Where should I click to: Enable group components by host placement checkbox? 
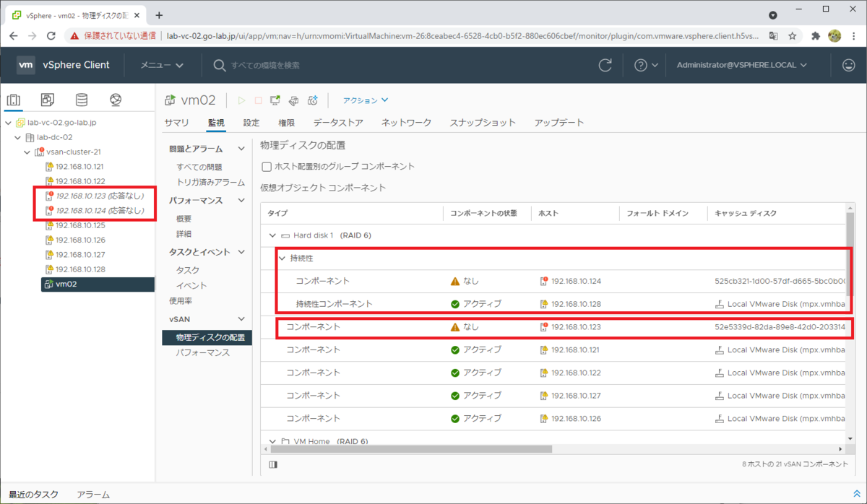pyautogui.click(x=267, y=166)
